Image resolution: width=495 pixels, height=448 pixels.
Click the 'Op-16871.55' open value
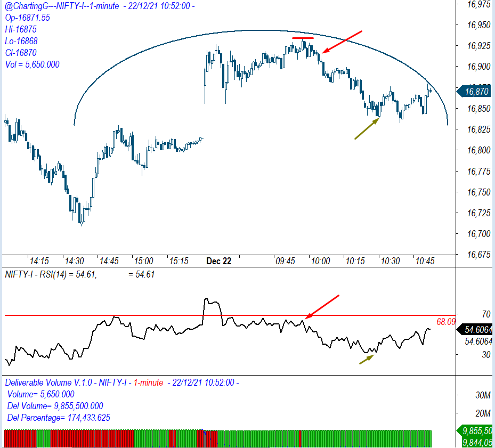click(x=28, y=18)
